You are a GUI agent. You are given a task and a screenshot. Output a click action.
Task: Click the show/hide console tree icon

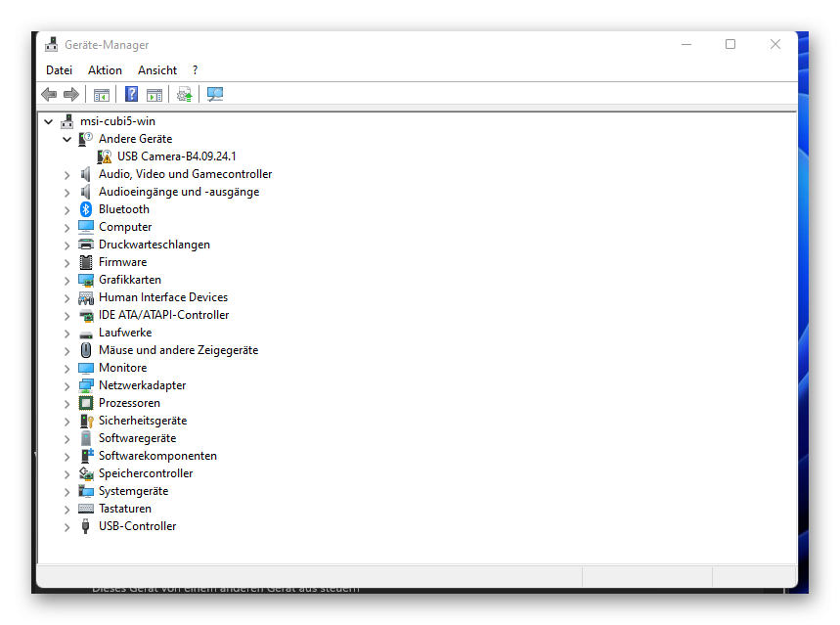pos(102,95)
